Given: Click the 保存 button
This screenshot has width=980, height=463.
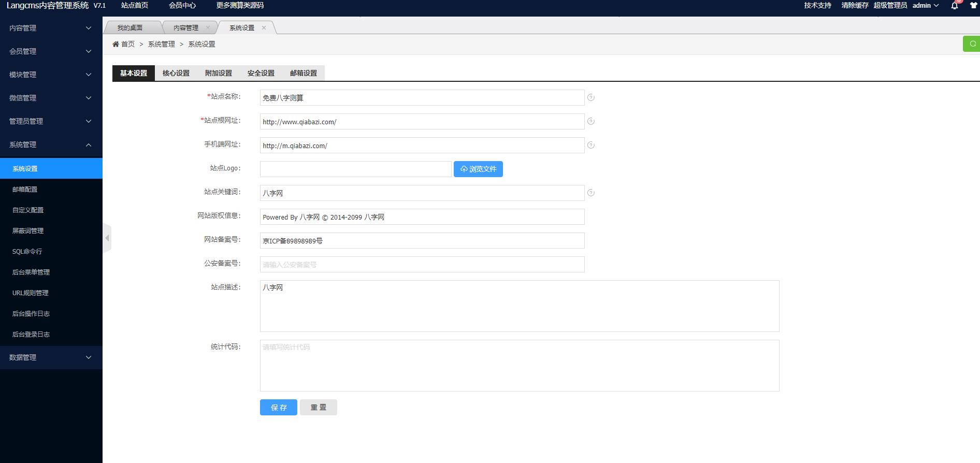Looking at the screenshot, I should (278, 408).
